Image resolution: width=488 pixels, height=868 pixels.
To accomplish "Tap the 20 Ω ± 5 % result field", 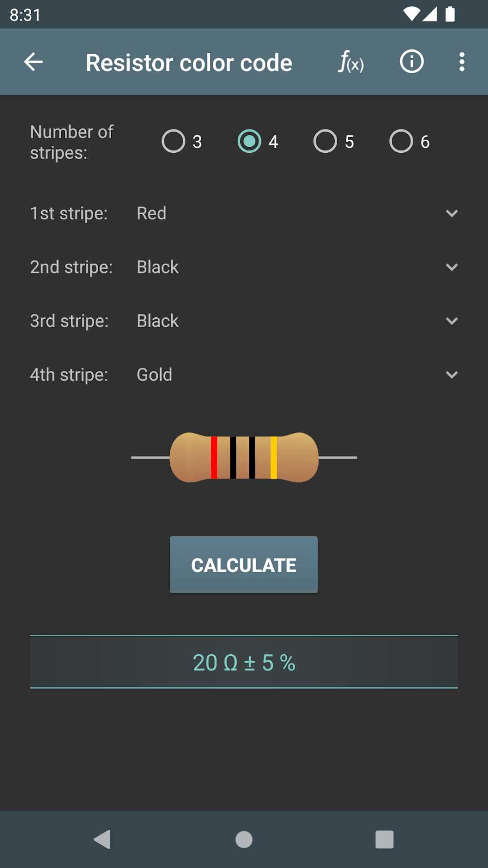I will [244, 662].
